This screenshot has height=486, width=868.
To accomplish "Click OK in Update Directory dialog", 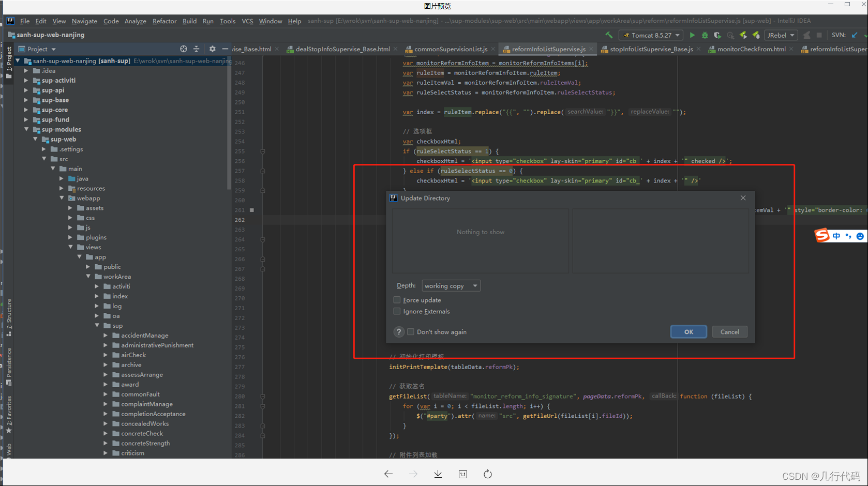I will [x=689, y=332].
